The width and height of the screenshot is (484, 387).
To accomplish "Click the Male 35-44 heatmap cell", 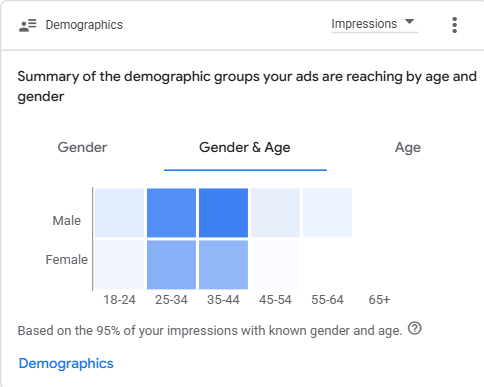I will pos(223,213).
